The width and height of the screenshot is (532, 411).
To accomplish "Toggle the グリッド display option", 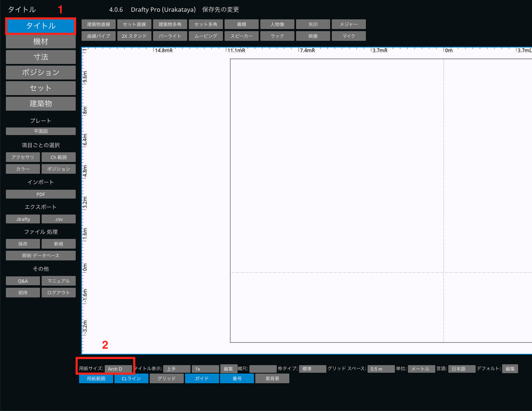I will pyautogui.click(x=167, y=379).
